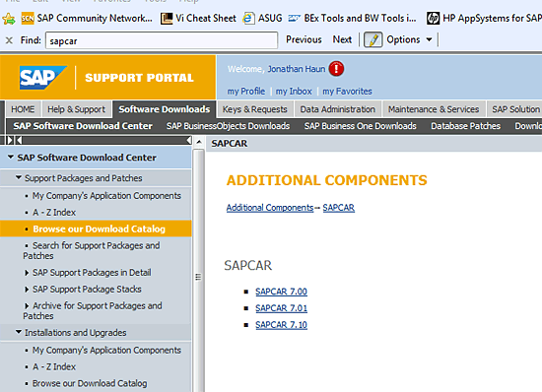Expand SAP Support Packages in Detail

click(27, 273)
